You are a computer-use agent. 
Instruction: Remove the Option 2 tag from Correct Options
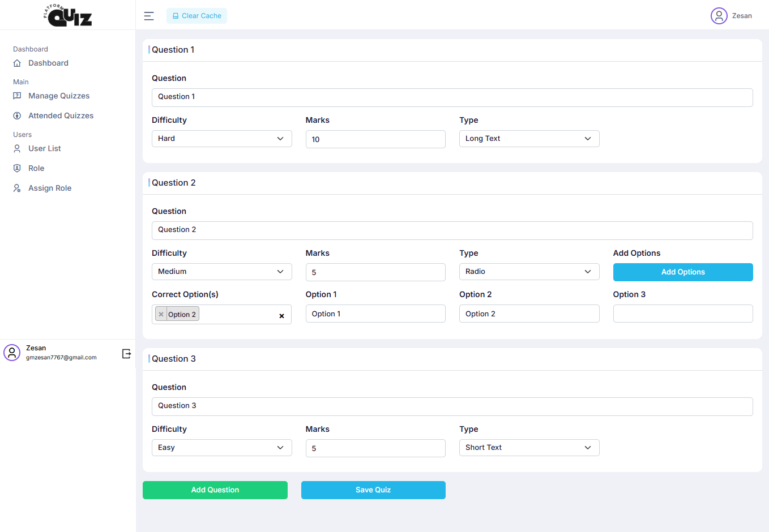pyautogui.click(x=161, y=315)
